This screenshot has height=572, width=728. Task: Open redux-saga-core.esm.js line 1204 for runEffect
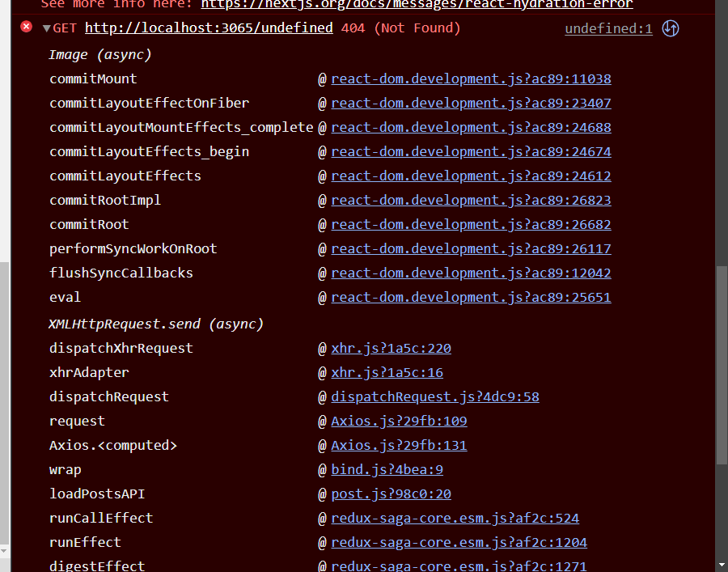459,542
